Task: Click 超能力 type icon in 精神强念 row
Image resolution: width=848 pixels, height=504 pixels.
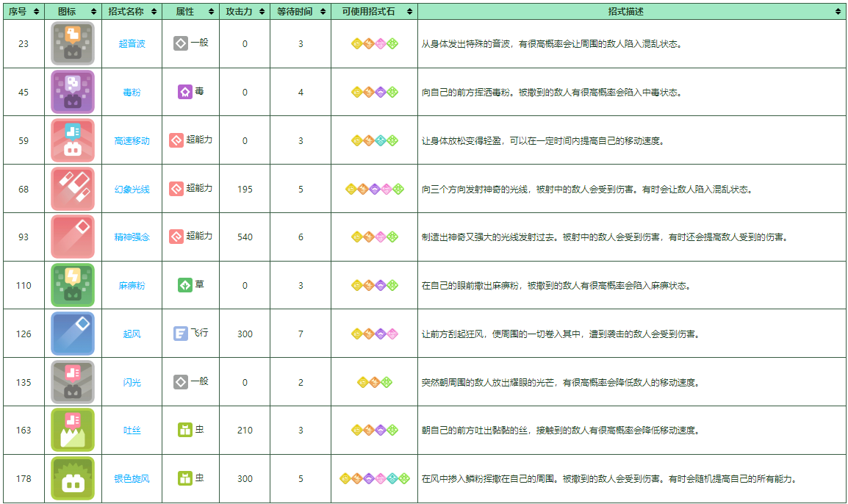Action: pos(176,237)
